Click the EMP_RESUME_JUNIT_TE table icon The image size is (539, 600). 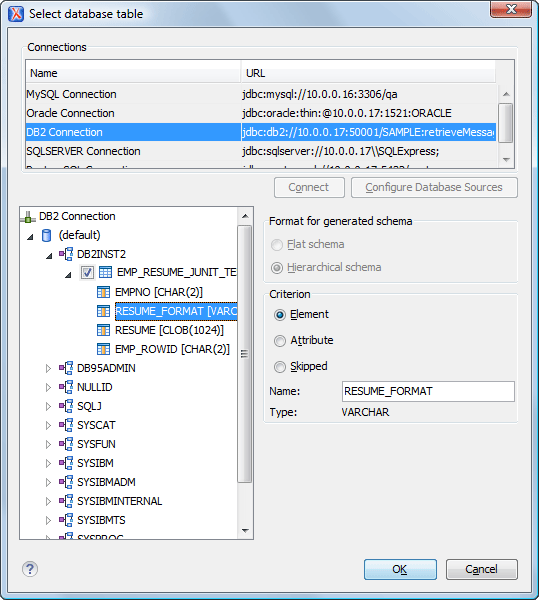pyautogui.click(x=106, y=272)
